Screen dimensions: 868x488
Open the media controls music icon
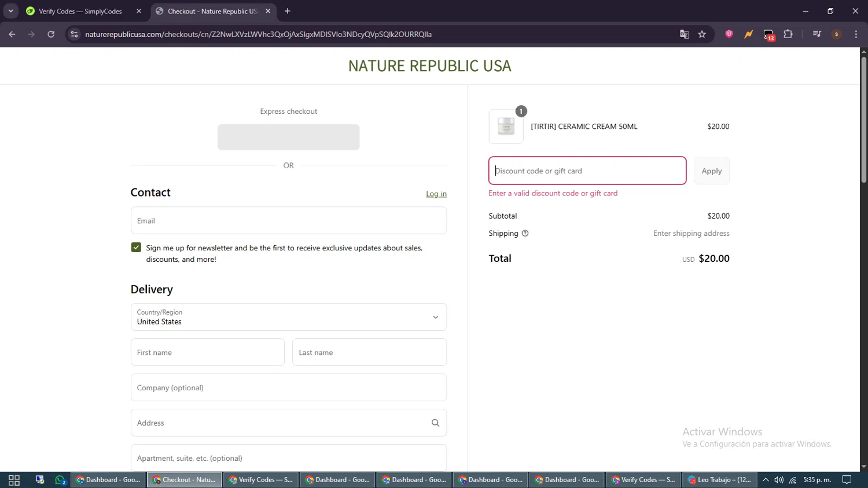pos(817,34)
